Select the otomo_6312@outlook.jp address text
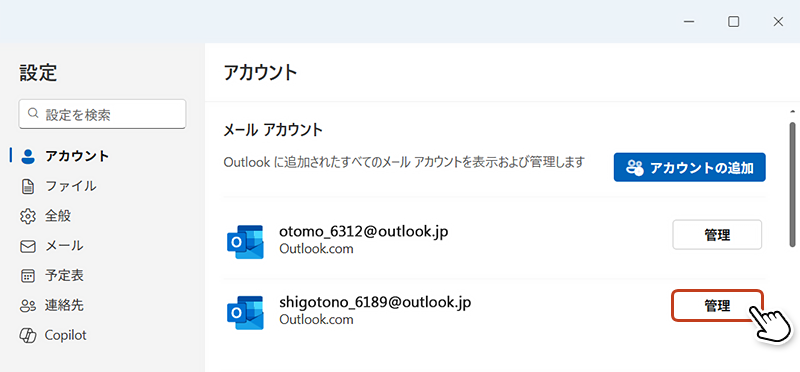Screen dimensions: 800x372 pos(364,232)
